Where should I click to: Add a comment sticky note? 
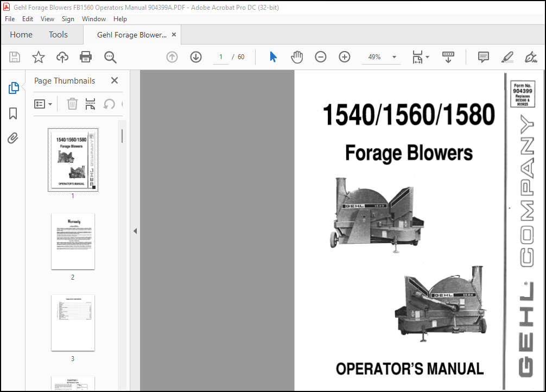(484, 57)
